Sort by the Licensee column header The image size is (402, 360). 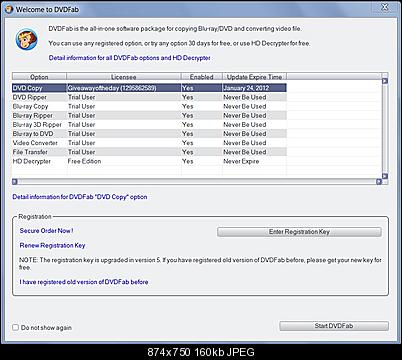124,77
